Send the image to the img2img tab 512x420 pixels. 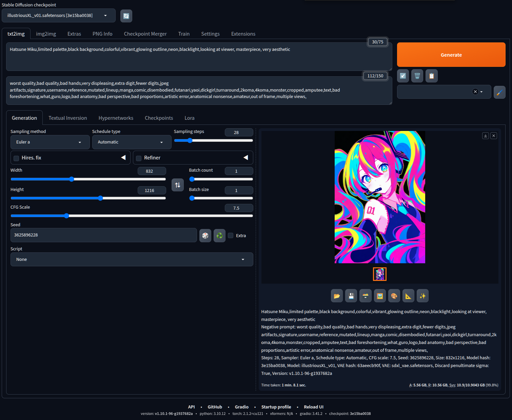point(380,296)
